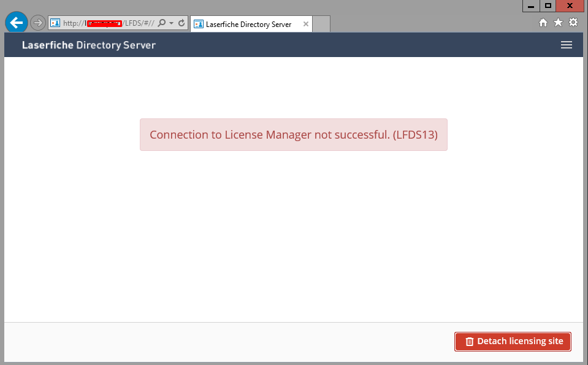
Task: Close the Laserfiche Directory Server tab
Action: (x=306, y=24)
